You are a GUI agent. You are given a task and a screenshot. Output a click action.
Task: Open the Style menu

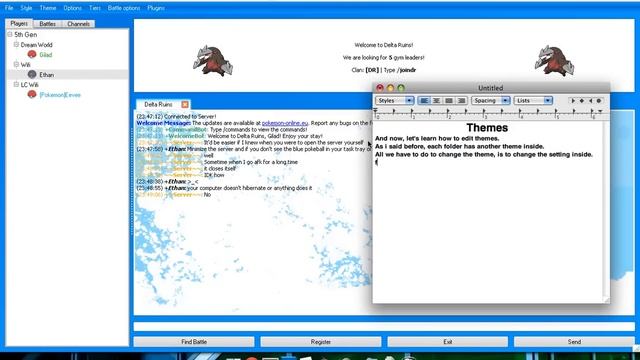(x=26, y=8)
